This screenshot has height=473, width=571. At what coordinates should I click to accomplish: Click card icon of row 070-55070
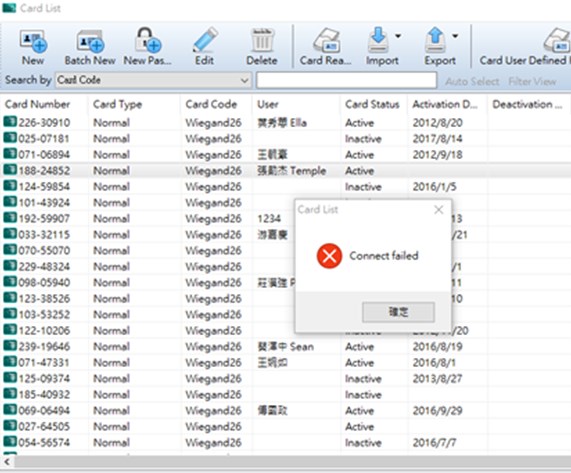[x=10, y=249]
